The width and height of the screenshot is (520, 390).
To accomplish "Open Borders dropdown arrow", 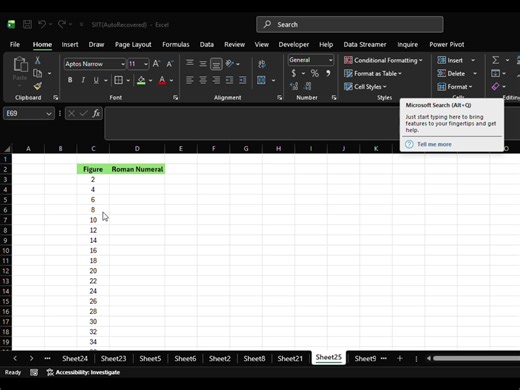I will click(x=128, y=80).
